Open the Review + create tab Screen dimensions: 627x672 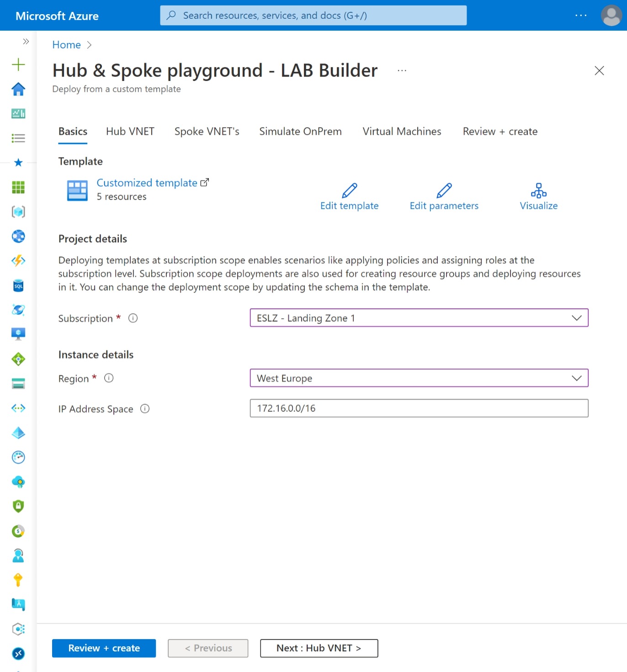tap(500, 132)
